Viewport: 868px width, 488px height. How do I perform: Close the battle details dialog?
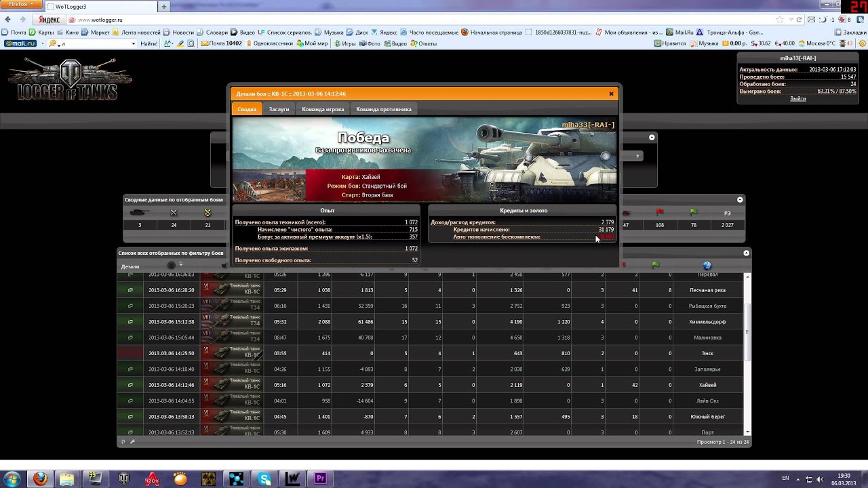[611, 94]
